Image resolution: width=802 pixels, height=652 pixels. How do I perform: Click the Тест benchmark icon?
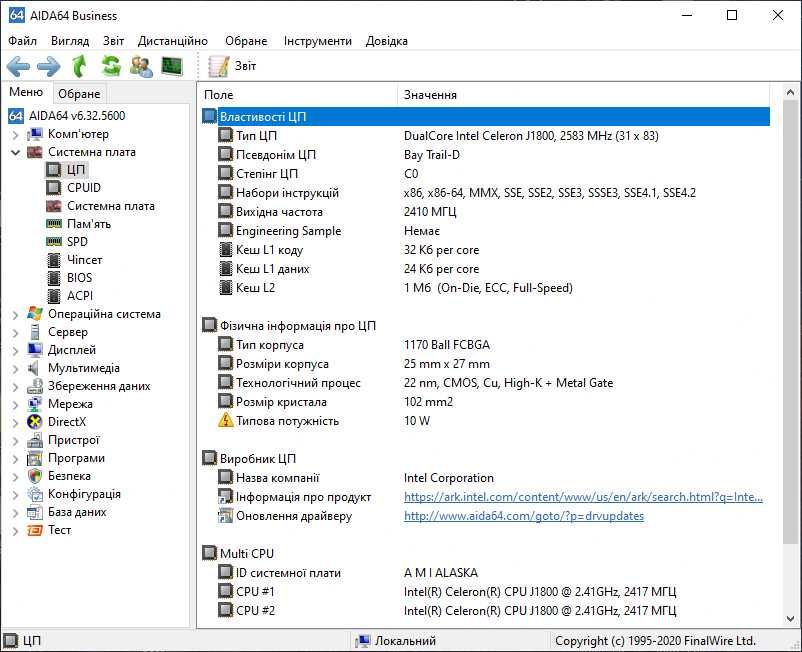(x=35, y=530)
